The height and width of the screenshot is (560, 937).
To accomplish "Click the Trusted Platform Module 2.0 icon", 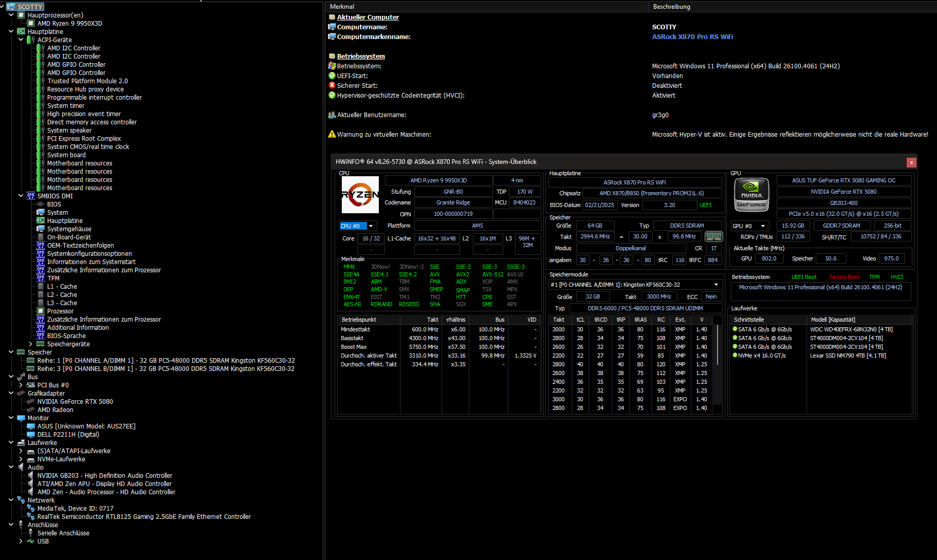I will click(x=40, y=81).
